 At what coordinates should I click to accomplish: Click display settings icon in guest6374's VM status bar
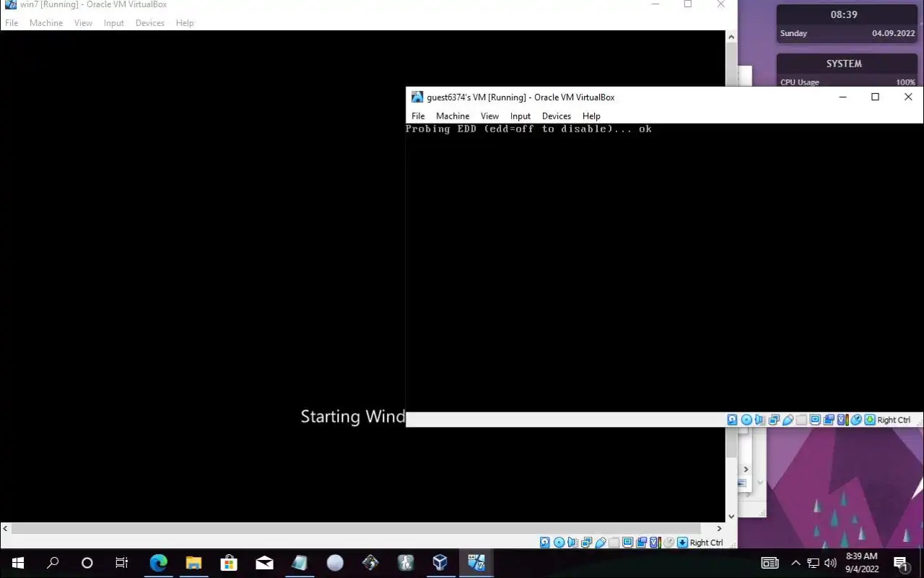tap(815, 420)
